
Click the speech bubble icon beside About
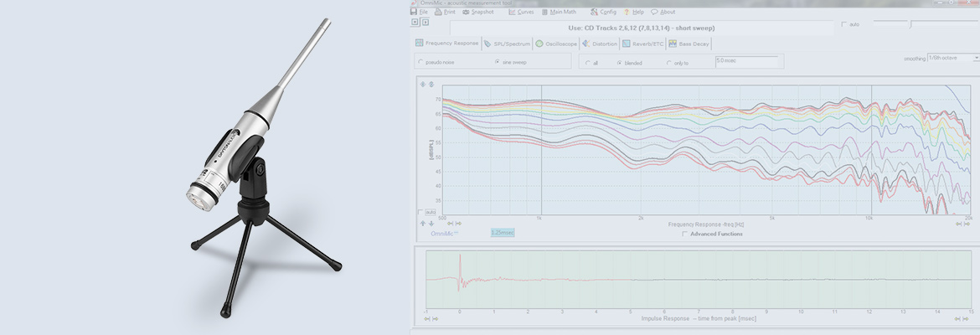654,12
